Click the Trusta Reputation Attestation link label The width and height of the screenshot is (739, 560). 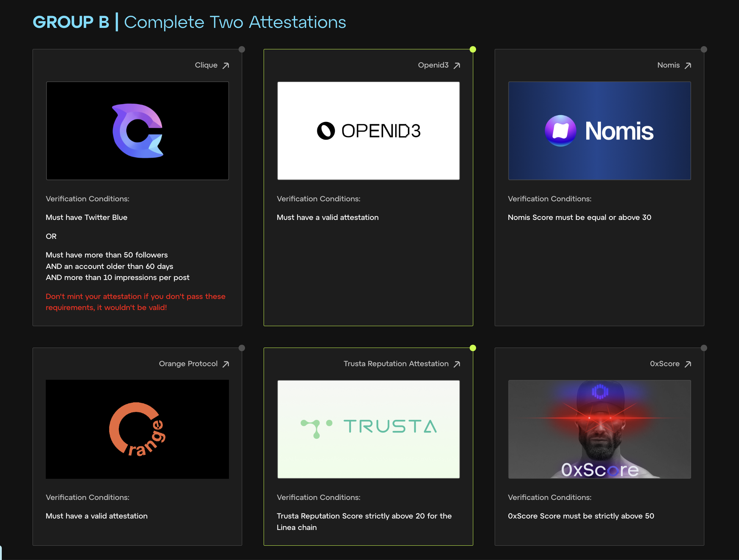(396, 364)
